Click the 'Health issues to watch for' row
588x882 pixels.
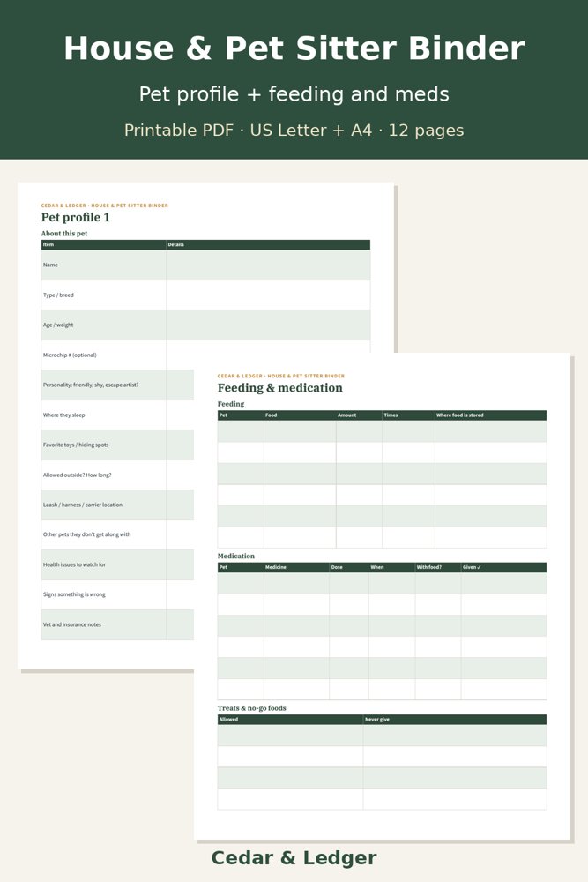(117, 564)
